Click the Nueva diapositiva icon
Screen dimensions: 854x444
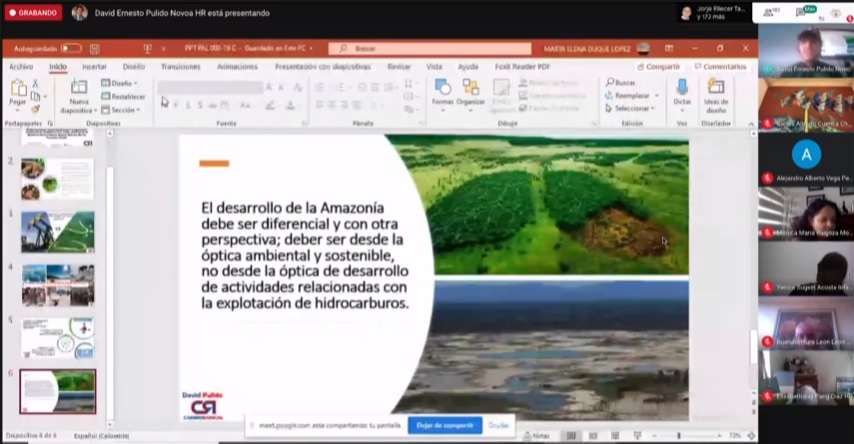click(x=79, y=87)
